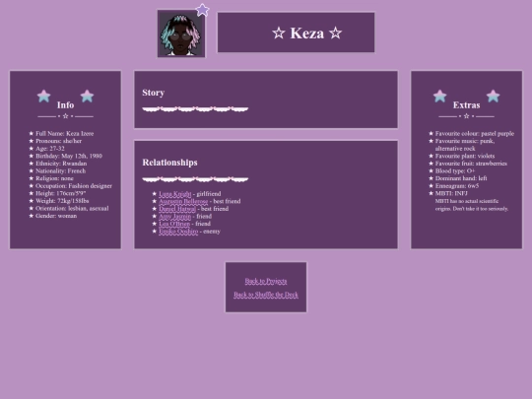
Task: Select the Keza title heading
Action: (307, 33)
